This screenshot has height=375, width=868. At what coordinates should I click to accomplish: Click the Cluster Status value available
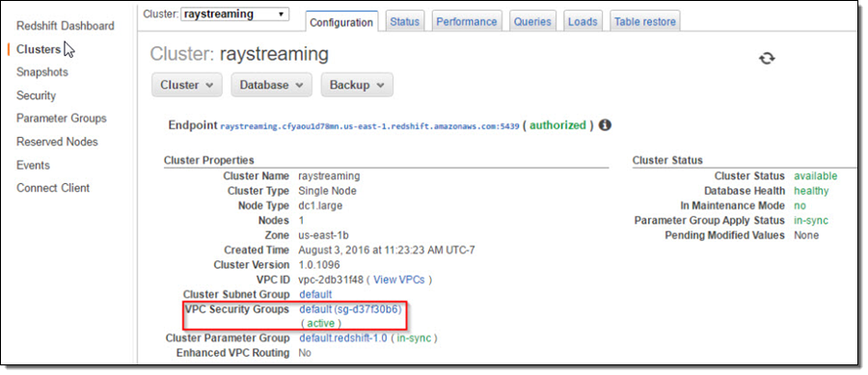click(x=815, y=176)
